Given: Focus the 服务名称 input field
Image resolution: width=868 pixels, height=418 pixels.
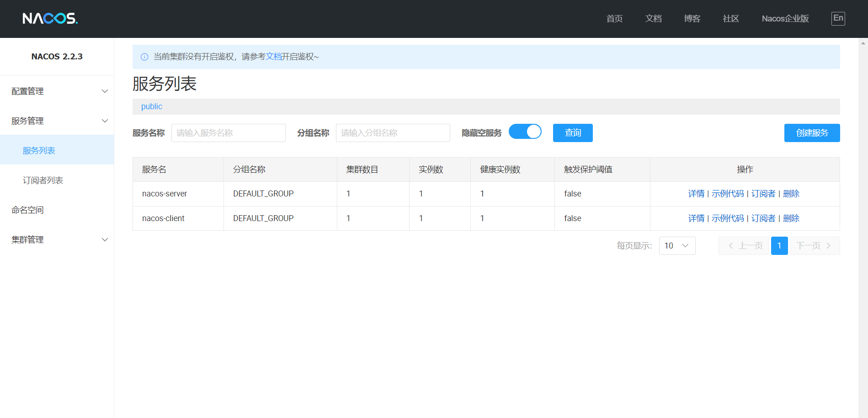Looking at the screenshot, I should [229, 133].
